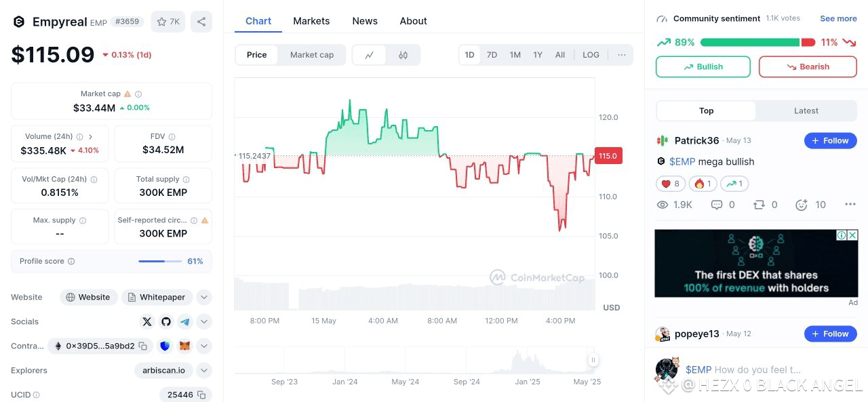Open arbiscan.io explorer
Screen dimensions: 868x402
point(164,371)
